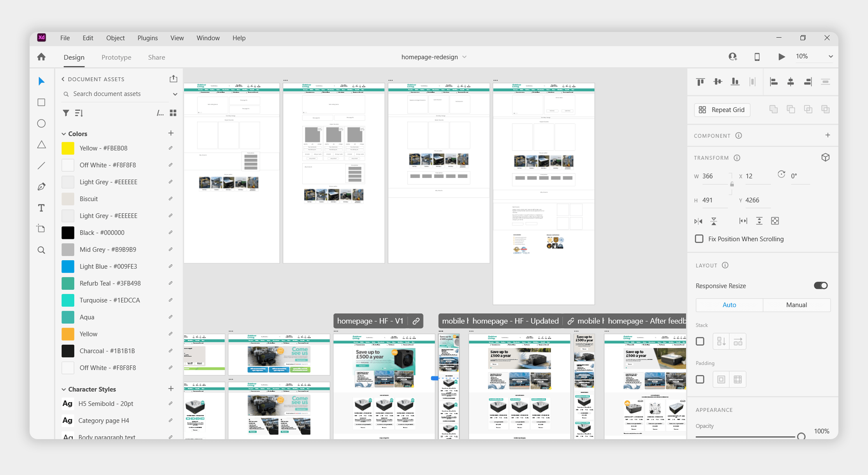Open the mobile device preview icon
This screenshot has height=475, width=868.
tap(757, 57)
